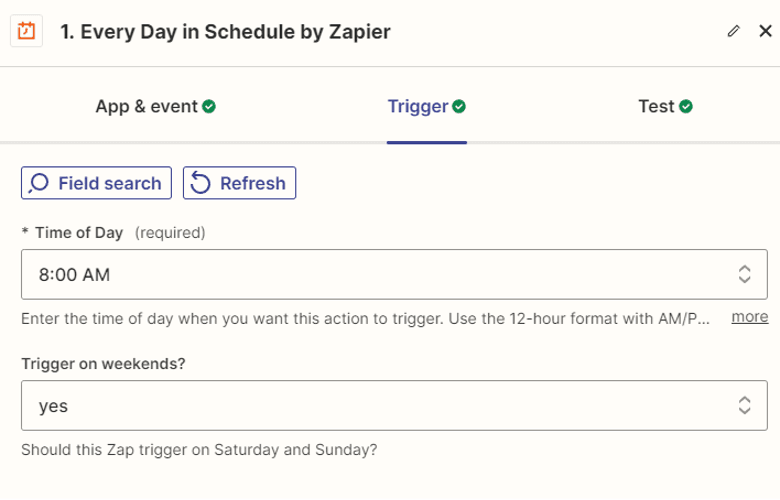Click the pencil rename step icon
This screenshot has height=500, width=780.
[733, 31]
